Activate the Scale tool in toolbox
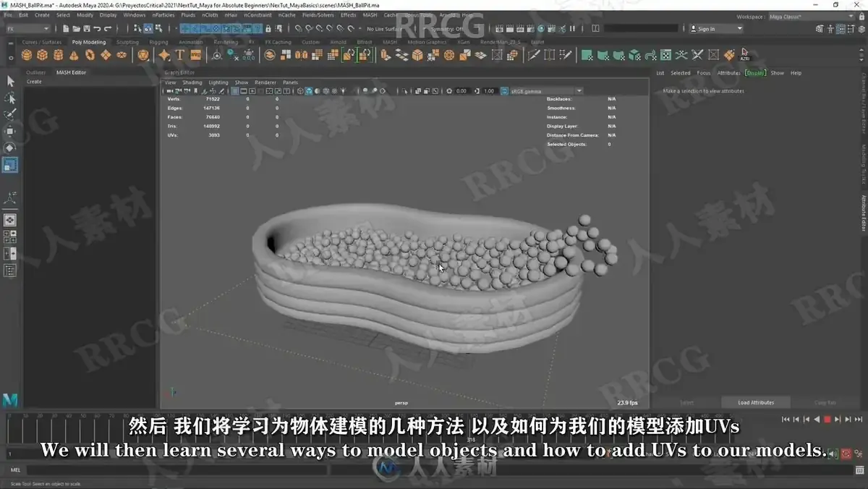 [x=10, y=165]
